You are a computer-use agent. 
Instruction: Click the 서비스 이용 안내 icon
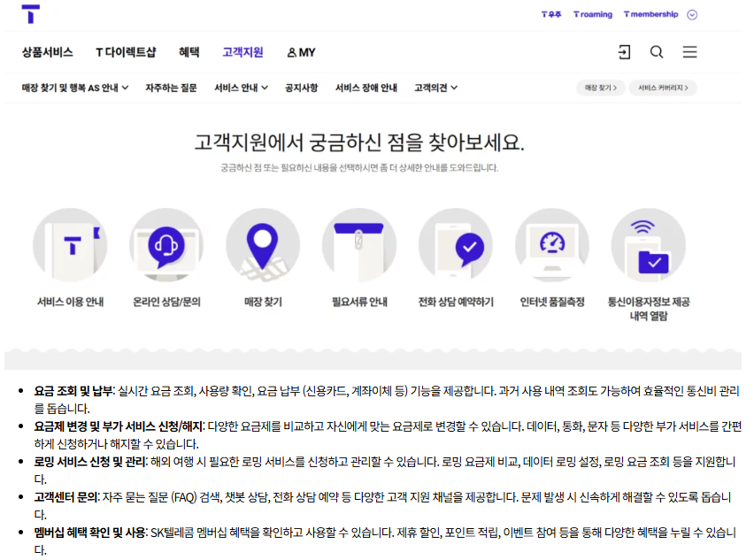tap(70, 245)
